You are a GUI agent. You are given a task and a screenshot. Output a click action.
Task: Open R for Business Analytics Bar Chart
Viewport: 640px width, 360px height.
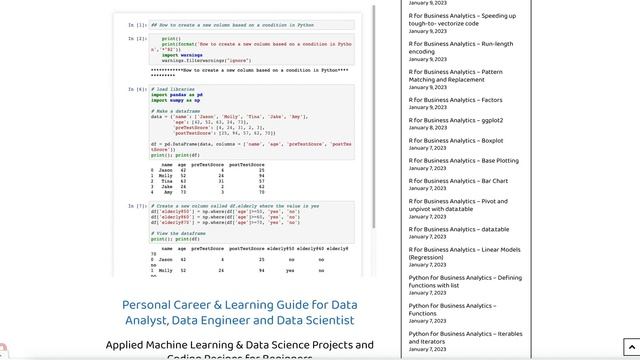[x=458, y=181]
